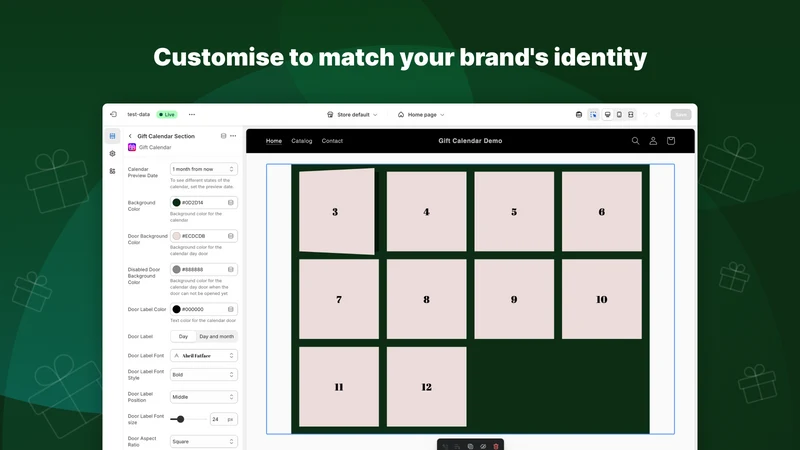Click the Gift Calendar Demo store title
Screen dimensions: 800x450
coord(470,141)
